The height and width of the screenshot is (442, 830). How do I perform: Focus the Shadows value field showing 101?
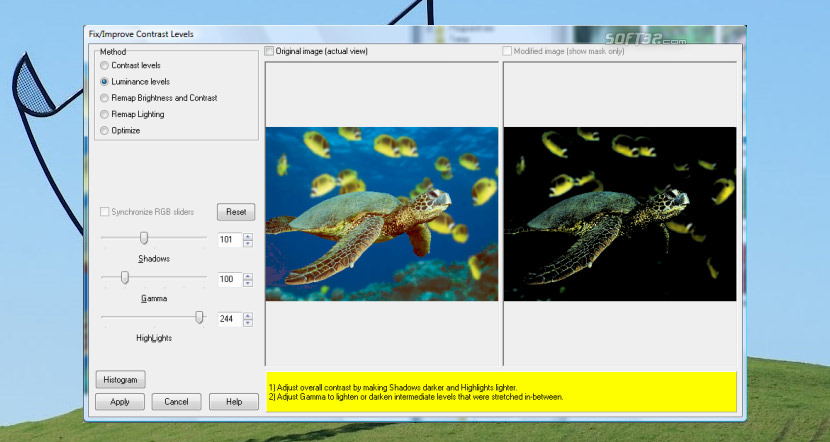pos(230,240)
